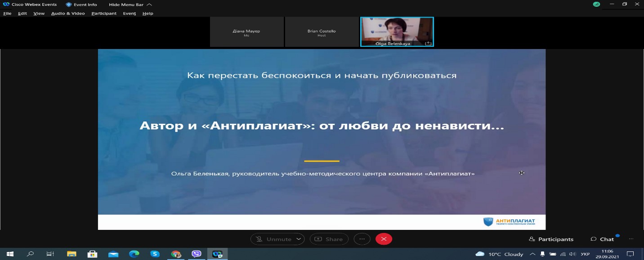Open the Mail app from the taskbar
This screenshot has width=644, height=260.
click(113, 254)
